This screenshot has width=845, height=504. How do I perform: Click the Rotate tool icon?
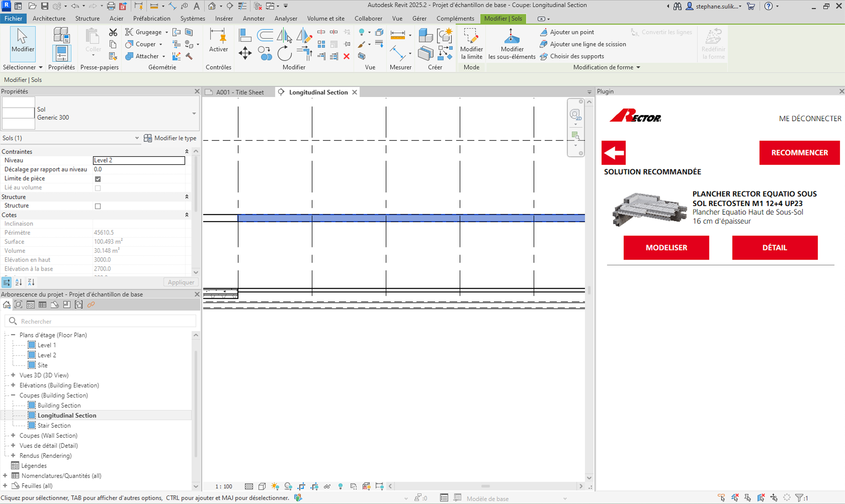284,53
